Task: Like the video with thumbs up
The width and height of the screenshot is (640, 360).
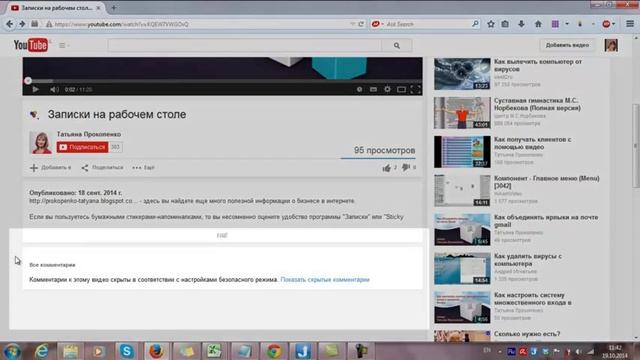Action: coord(387,168)
